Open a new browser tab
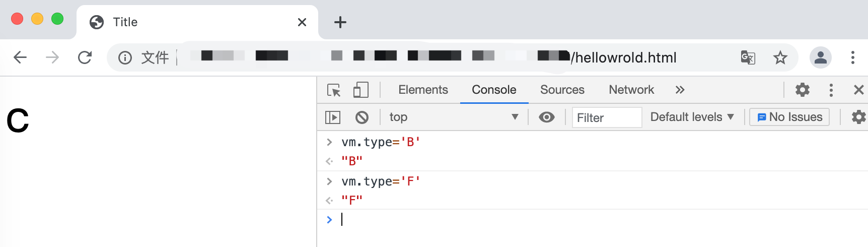Image resolution: width=868 pixels, height=247 pixels. point(340,22)
